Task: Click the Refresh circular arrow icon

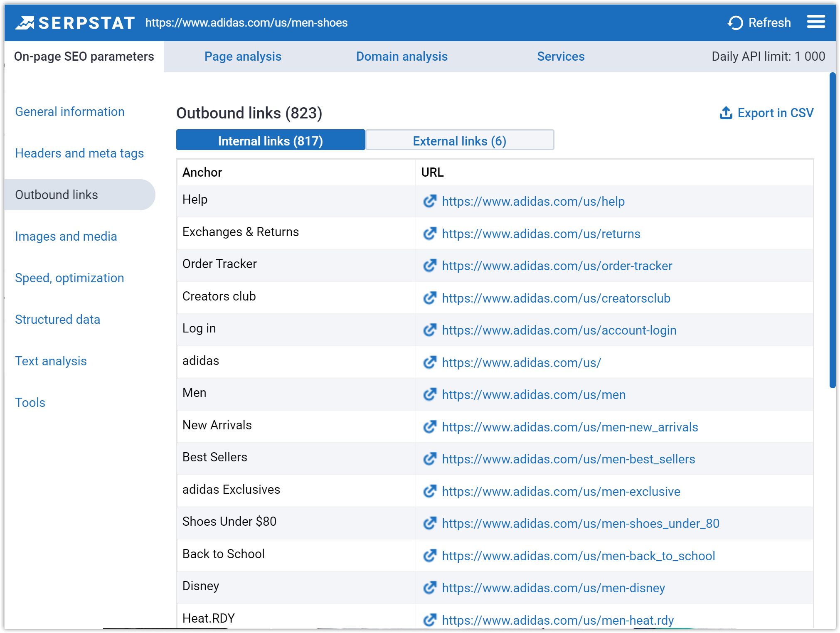Action: tap(735, 22)
